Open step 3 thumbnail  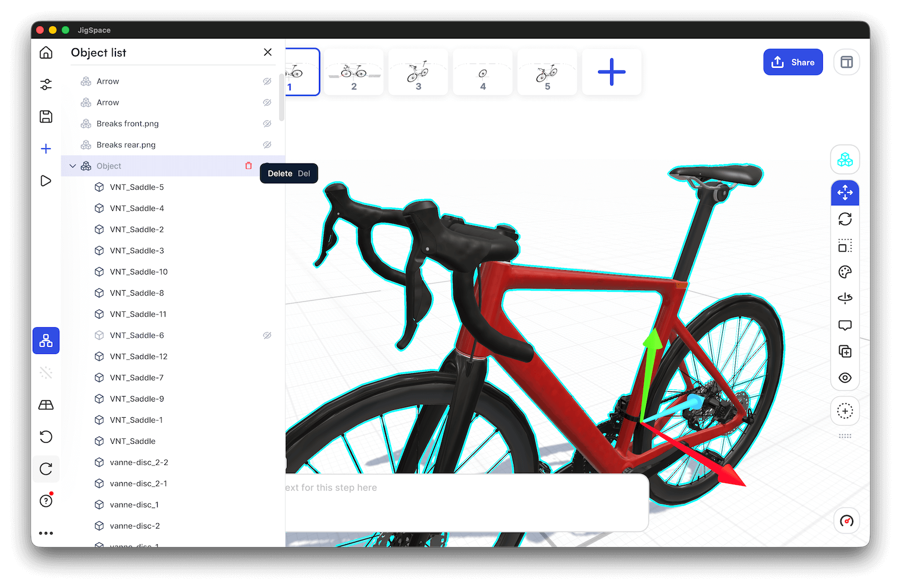pos(418,72)
